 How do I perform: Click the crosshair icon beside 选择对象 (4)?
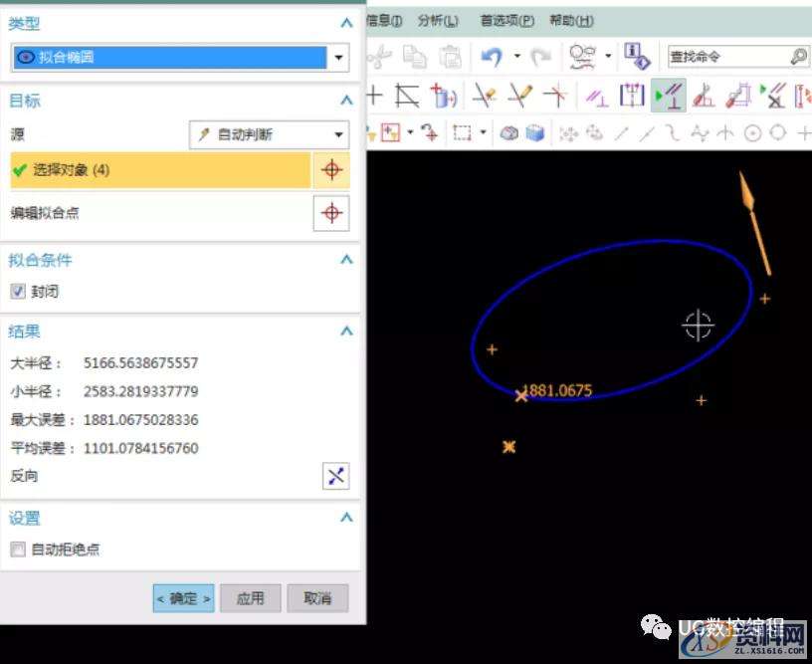click(331, 169)
